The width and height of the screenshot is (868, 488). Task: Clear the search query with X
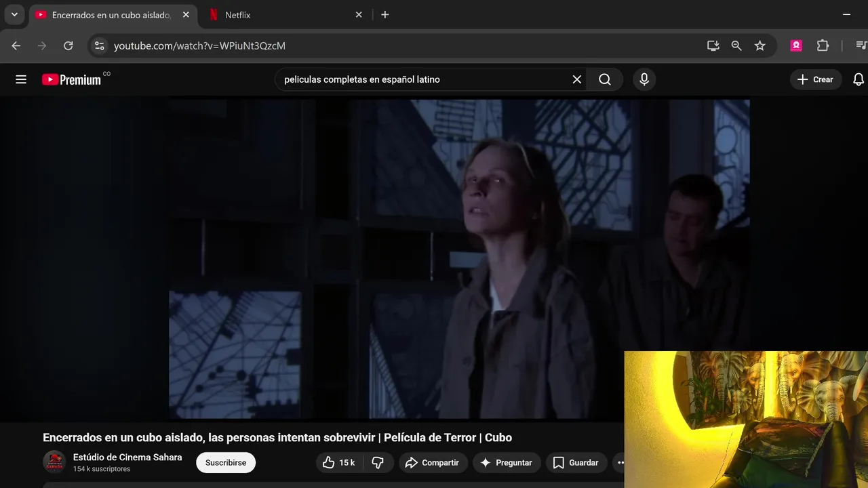(576, 79)
